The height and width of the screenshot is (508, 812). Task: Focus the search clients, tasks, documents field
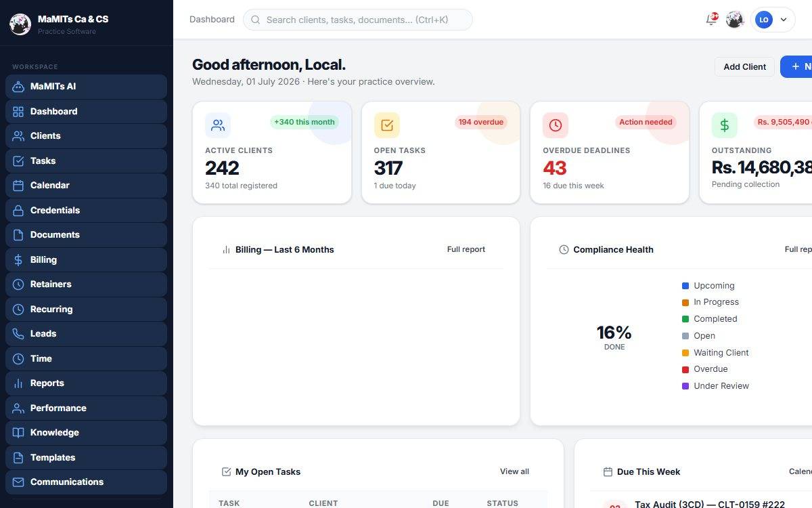coord(358,20)
